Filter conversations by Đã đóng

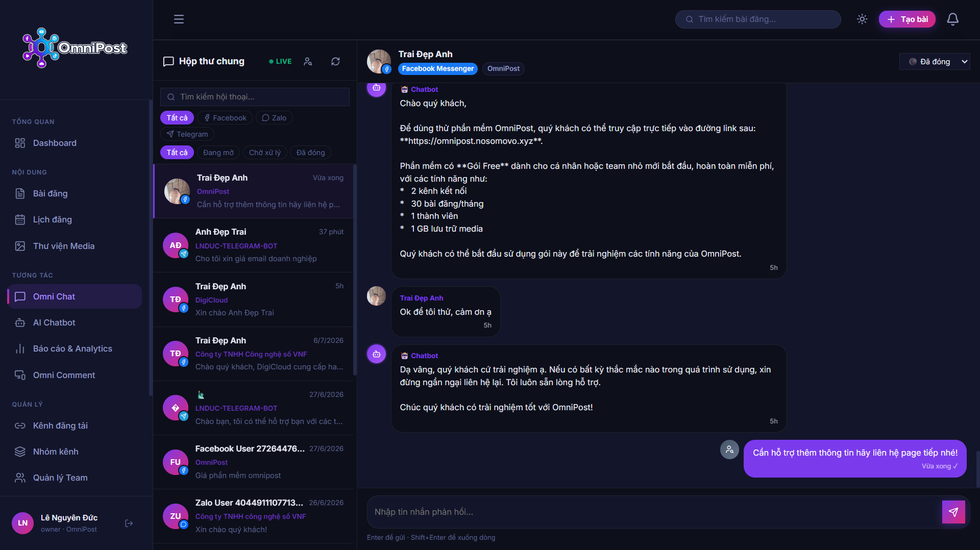click(310, 153)
